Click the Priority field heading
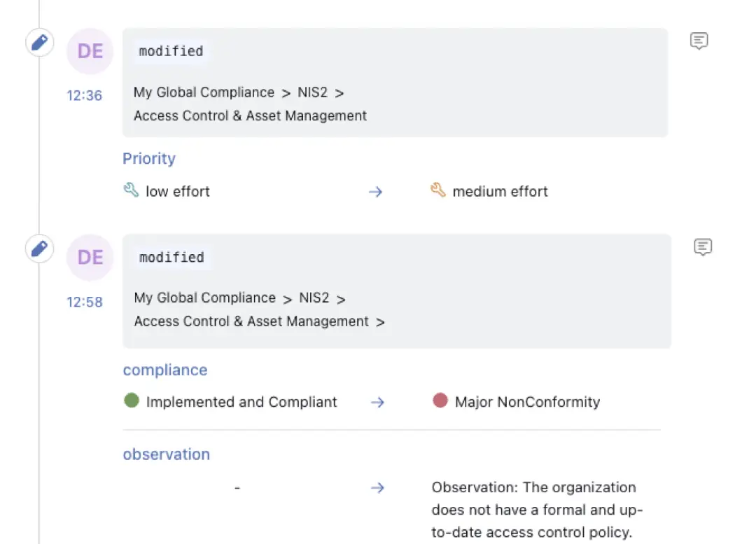Viewport: 756px width, 544px height. 149,159
